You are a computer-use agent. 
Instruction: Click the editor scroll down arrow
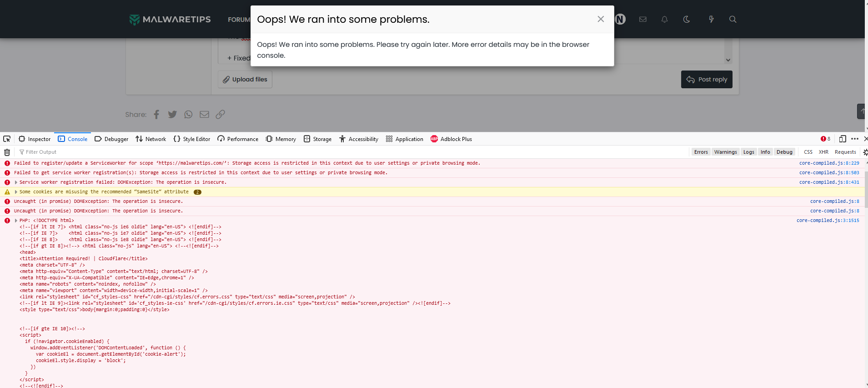[x=728, y=60]
